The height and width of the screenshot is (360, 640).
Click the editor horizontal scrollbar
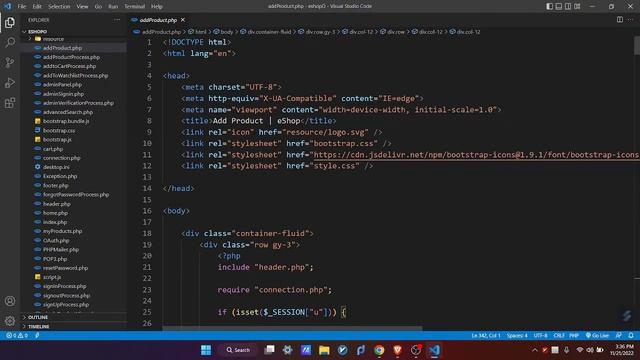(292, 328)
